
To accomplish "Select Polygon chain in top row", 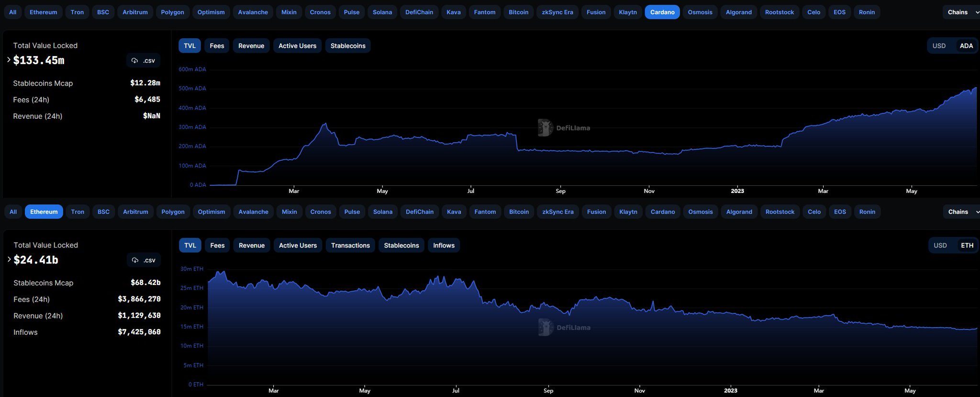I will click(172, 12).
